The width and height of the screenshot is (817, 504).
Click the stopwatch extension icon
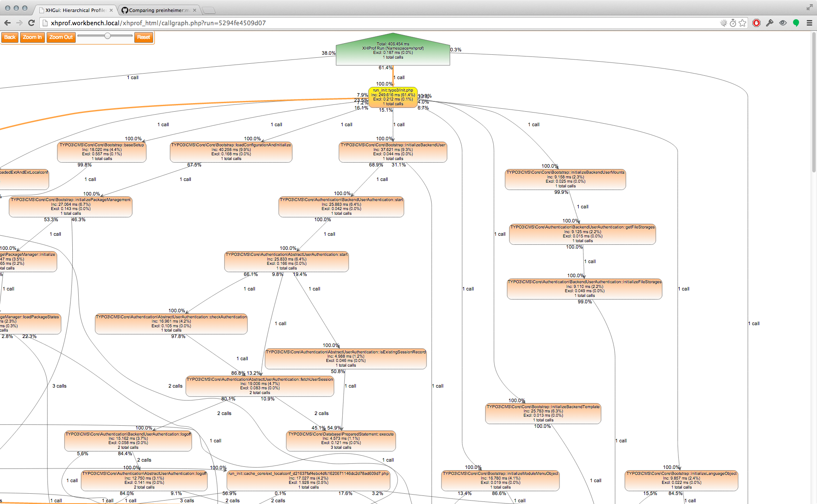pyautogui.click(x=733, y=23)
